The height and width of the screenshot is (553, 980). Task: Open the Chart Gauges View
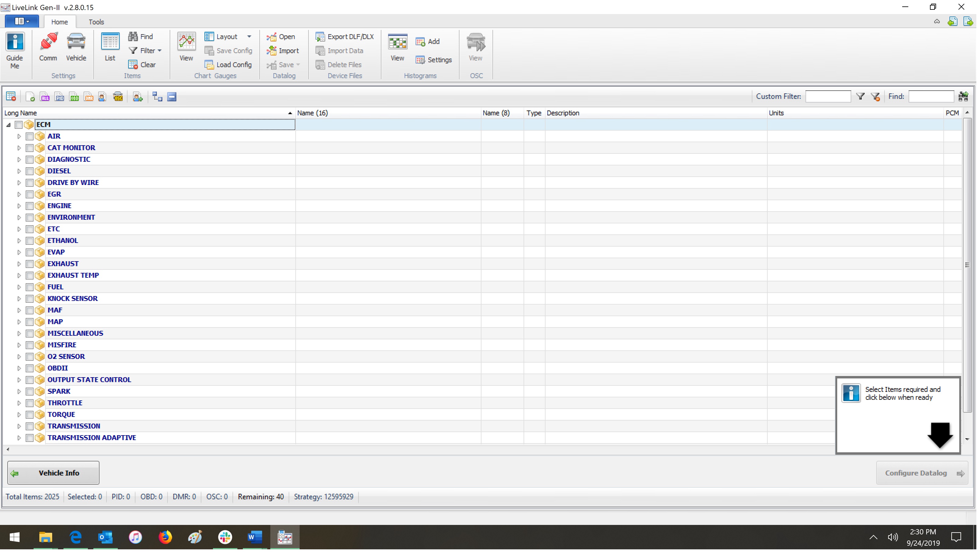click(x=186, y=47)
